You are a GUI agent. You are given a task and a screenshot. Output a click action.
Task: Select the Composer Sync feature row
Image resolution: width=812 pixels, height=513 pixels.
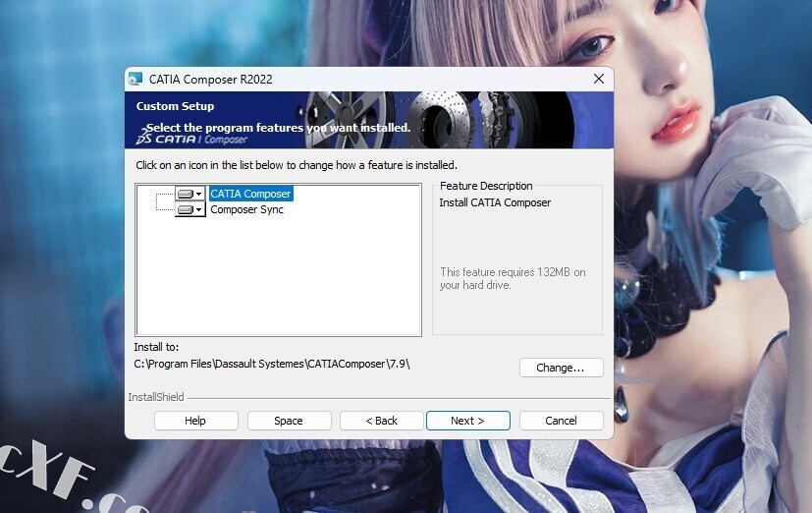247,209
